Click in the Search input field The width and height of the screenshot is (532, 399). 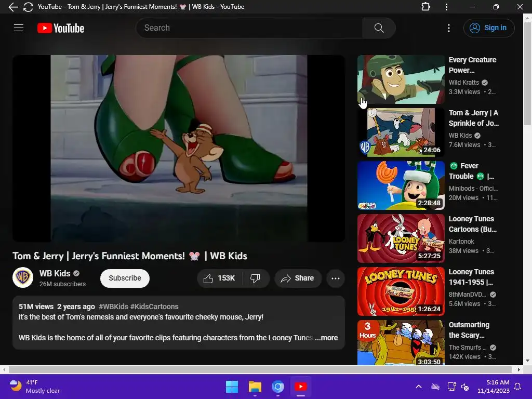[249, 28]
